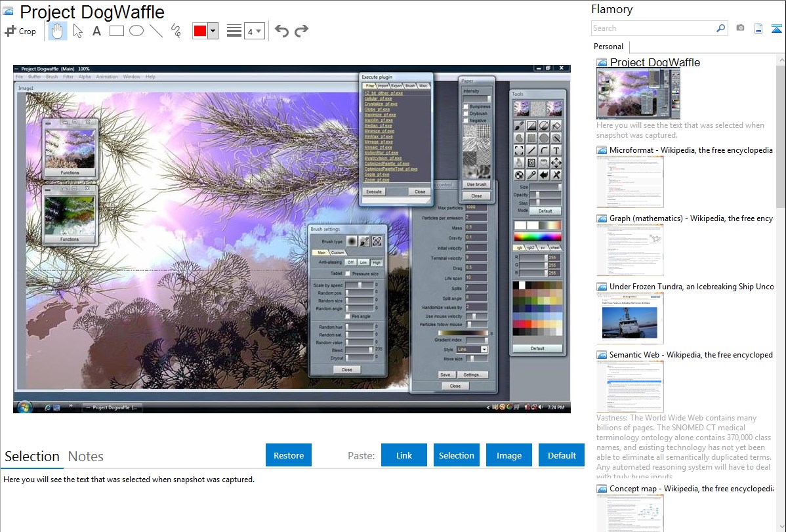Pick the text annotation tool A
Viewport: 786px width, 532px height.
coord(96,31)
